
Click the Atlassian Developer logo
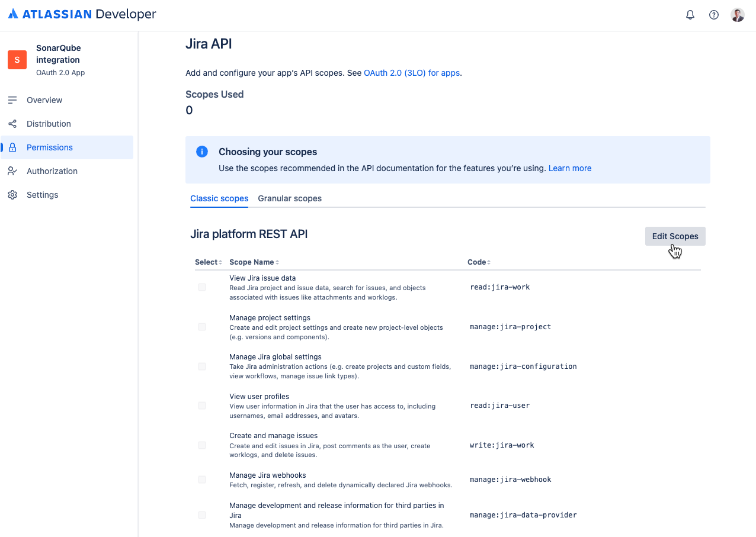[82, 14]
